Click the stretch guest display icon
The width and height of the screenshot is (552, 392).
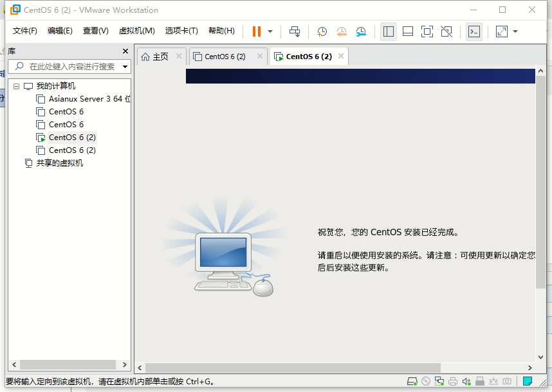(x=502, y=31)
